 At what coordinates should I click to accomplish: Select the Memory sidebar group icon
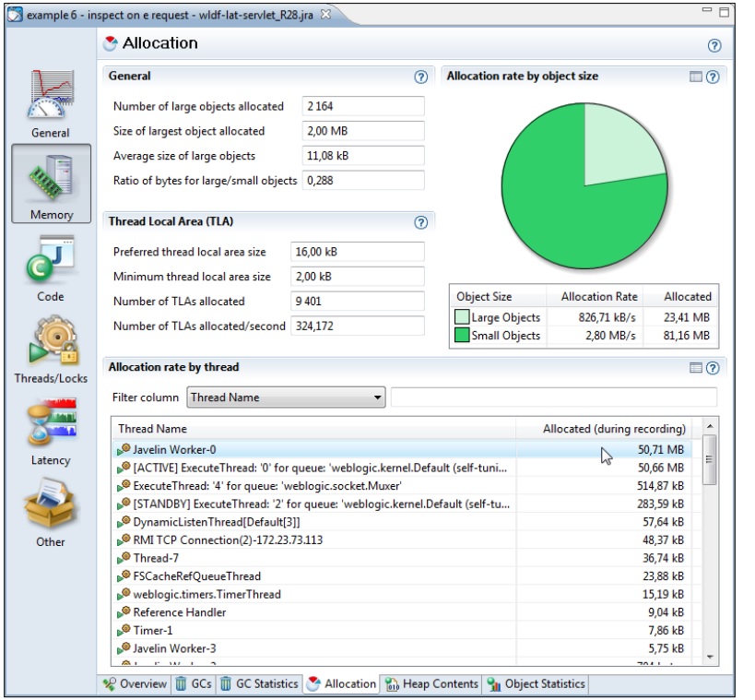(x=51, y=183)
